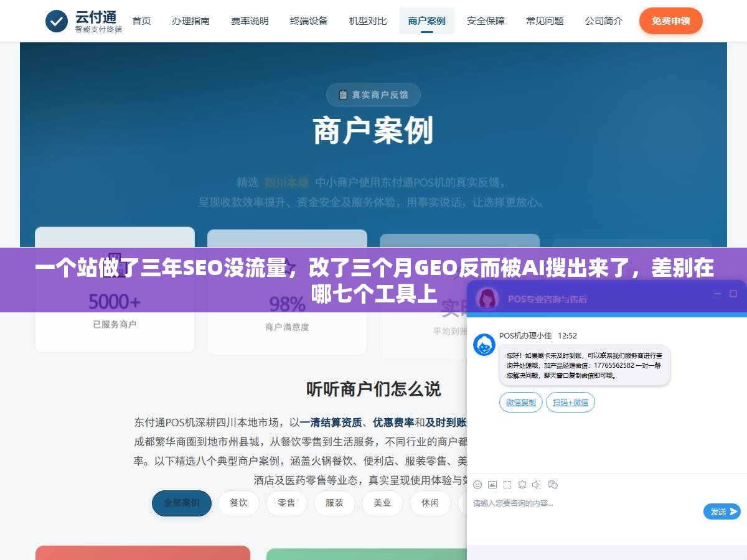Open the 办理指南 menu item
This screenshot has height=560, width=747.
click(190, 21)
